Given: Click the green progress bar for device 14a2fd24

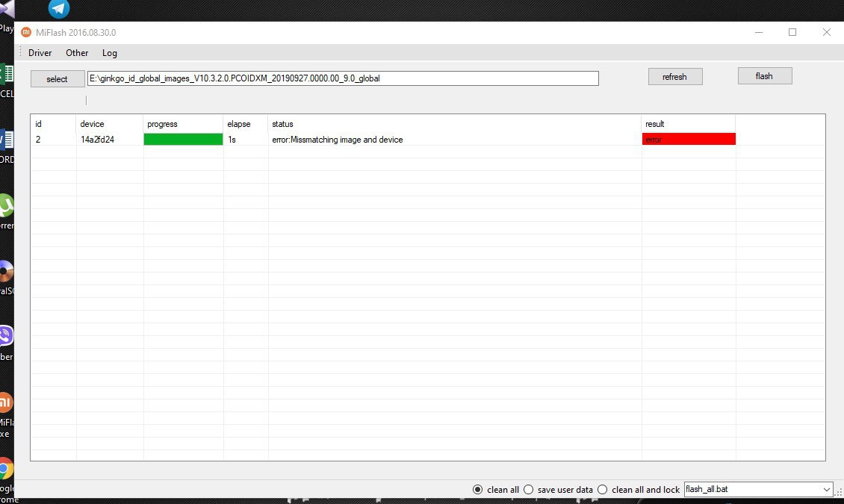Looking at the screenshot, I should [183, 140].
